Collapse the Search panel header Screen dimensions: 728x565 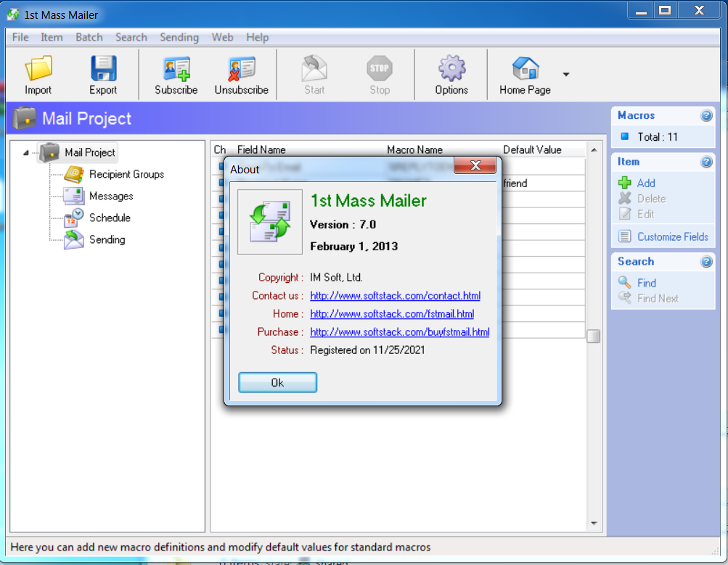[706, 262]
